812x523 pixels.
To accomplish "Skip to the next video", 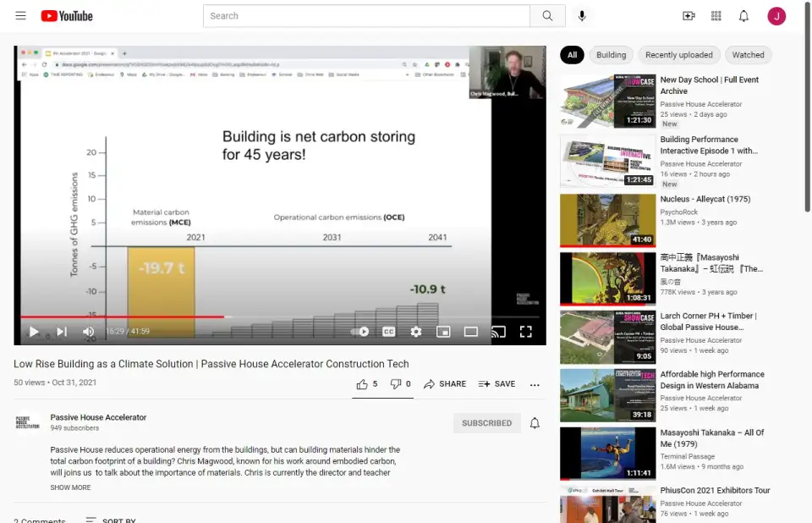I will [62, 332].
